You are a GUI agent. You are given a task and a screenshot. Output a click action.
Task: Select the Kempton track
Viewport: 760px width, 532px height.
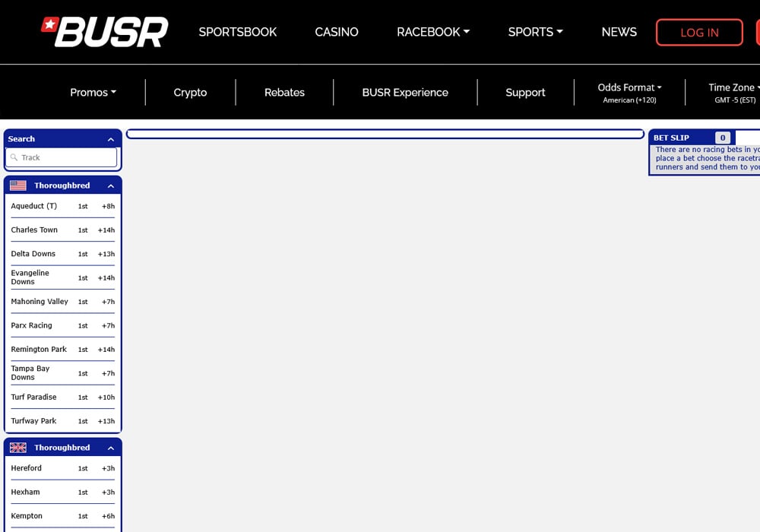pos(27,516)
